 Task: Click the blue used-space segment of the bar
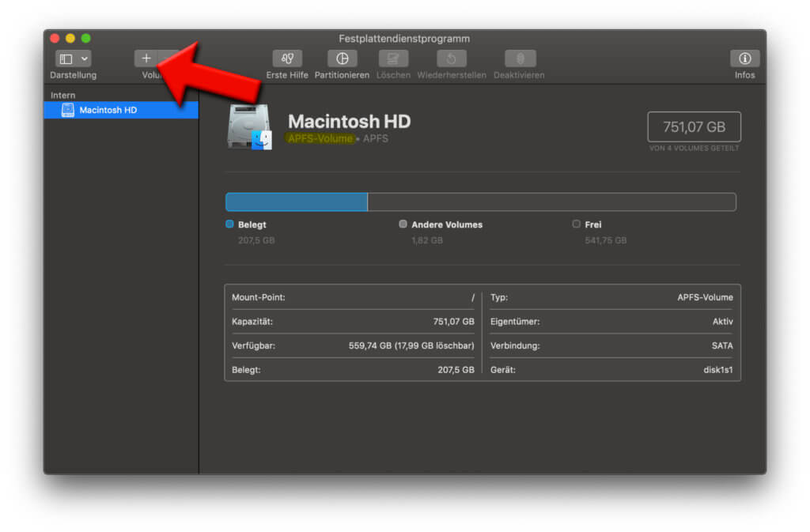[x=296, y=202]
